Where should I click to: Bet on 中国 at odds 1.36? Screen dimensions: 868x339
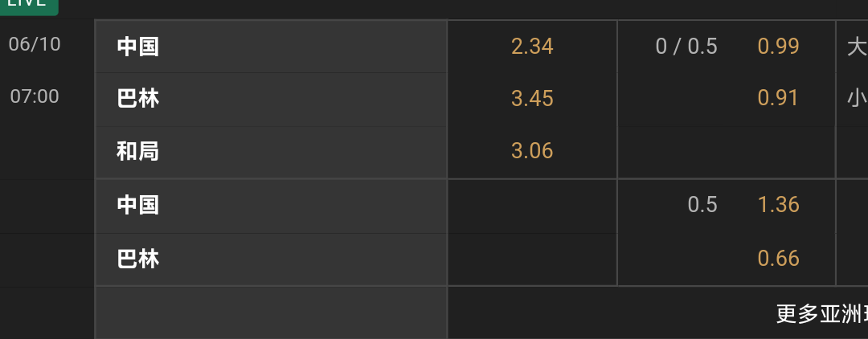coord(778,205)
